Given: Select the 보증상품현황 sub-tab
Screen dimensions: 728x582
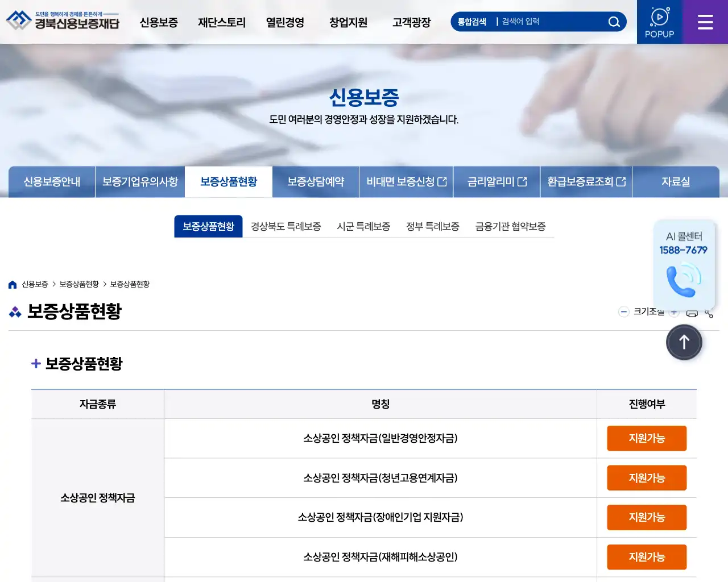Looking at the screenshot, I should click(x=209, y=226).
